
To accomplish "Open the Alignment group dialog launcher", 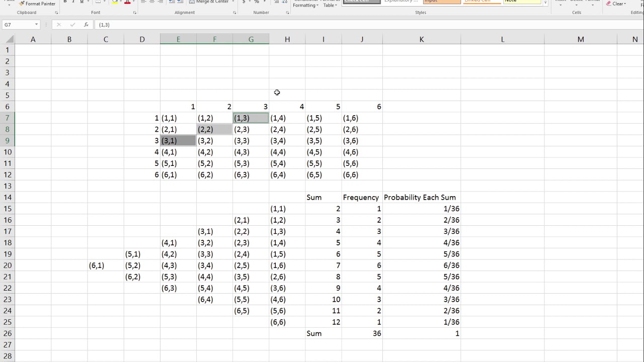I will click(235, 13).
